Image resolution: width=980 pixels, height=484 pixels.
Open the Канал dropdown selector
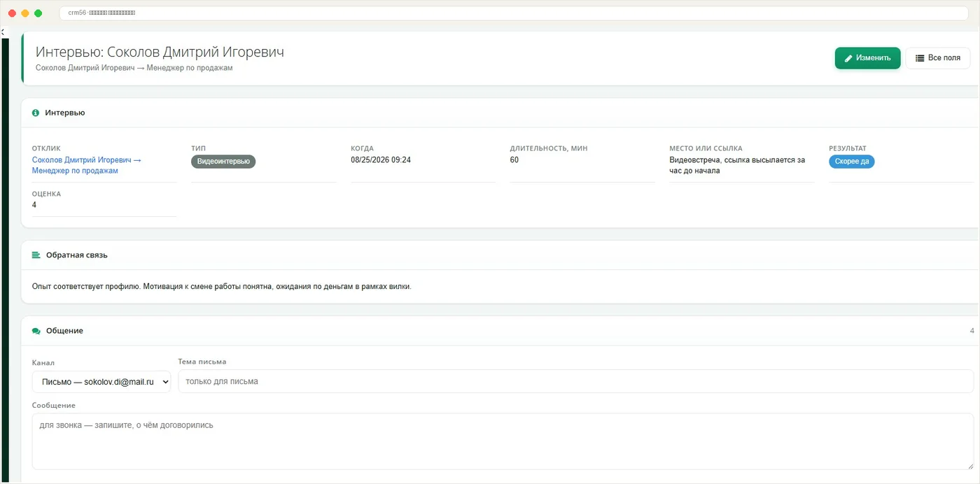[x=101, y=382]
